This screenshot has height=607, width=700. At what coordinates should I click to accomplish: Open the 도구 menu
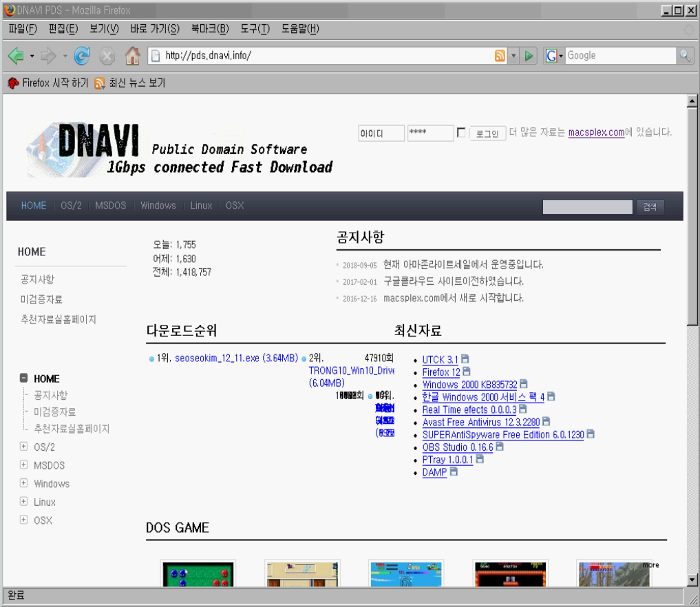[x=256, y=29]
